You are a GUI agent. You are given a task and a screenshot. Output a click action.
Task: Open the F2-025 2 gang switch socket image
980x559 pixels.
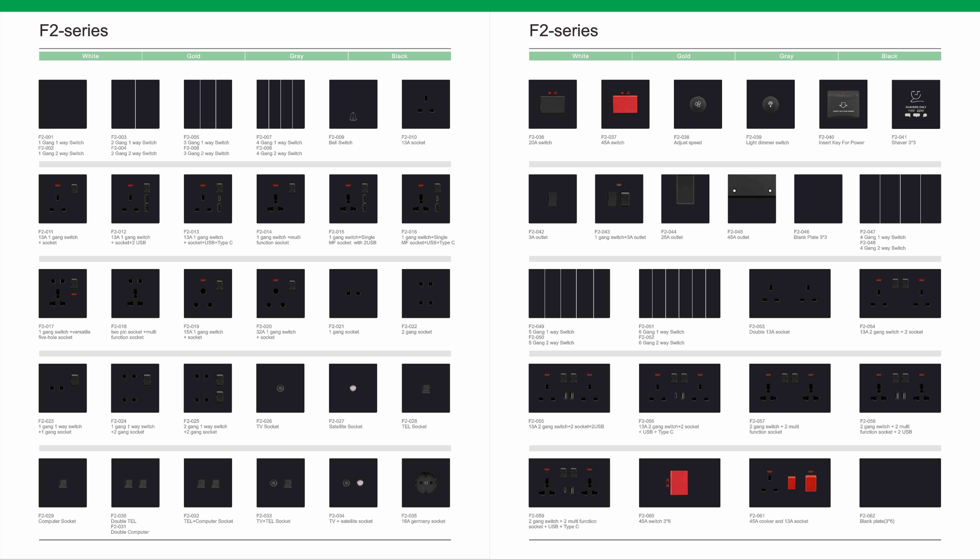click(x=208, y=388)
